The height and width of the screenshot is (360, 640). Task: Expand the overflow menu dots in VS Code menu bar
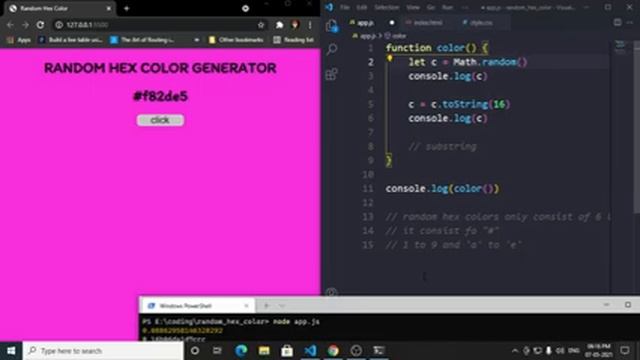(464, 7)
